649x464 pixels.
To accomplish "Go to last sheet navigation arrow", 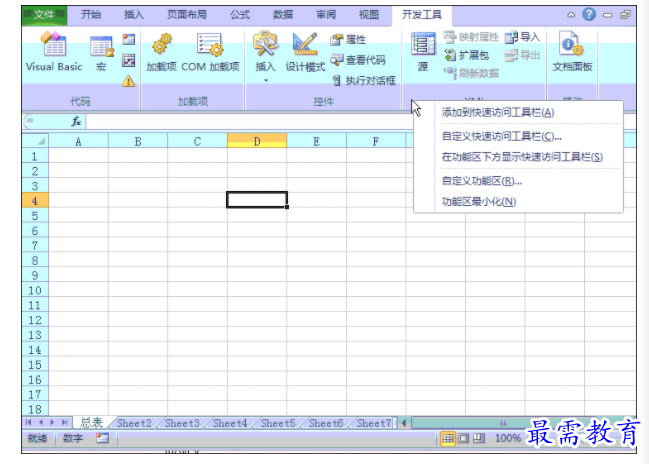I will tap(64, 423).
